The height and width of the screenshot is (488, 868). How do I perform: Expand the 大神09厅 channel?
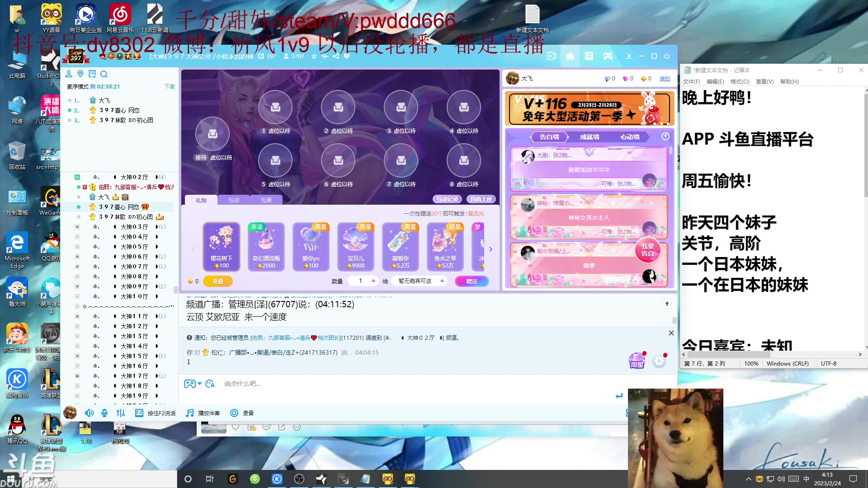tap(77, 286)
